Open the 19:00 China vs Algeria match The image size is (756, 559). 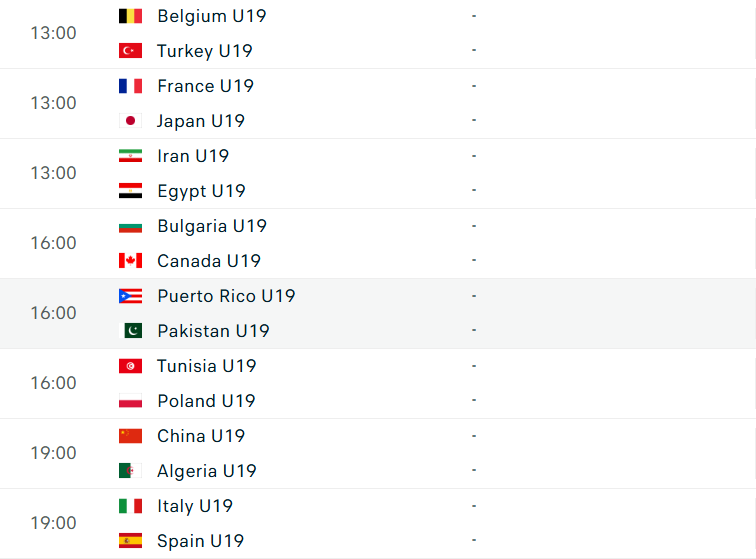pyautogui.click(x=378, y=453)
